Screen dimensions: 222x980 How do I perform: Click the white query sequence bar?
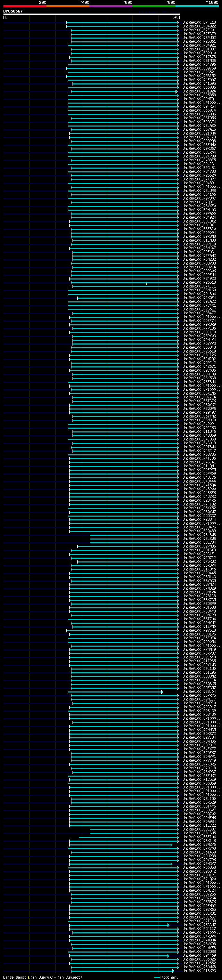coord(92,14)
